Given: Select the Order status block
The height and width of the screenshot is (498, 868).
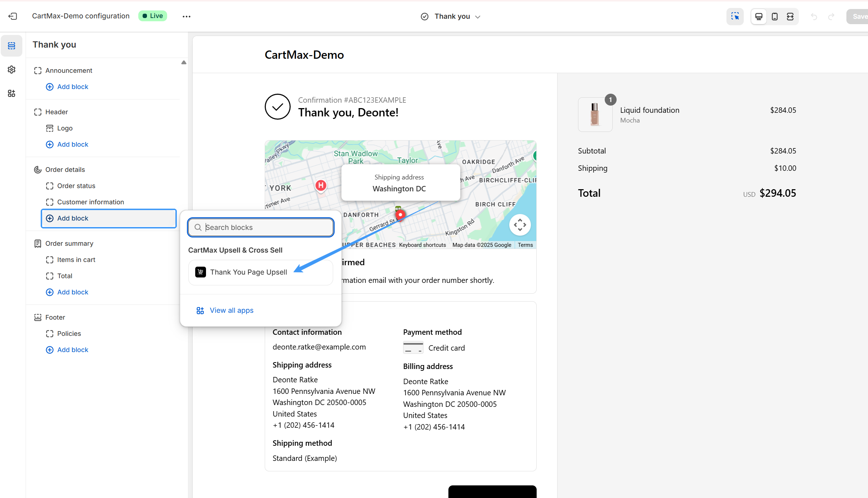Looking at the screenshot, I should click(x=76, y=186).
